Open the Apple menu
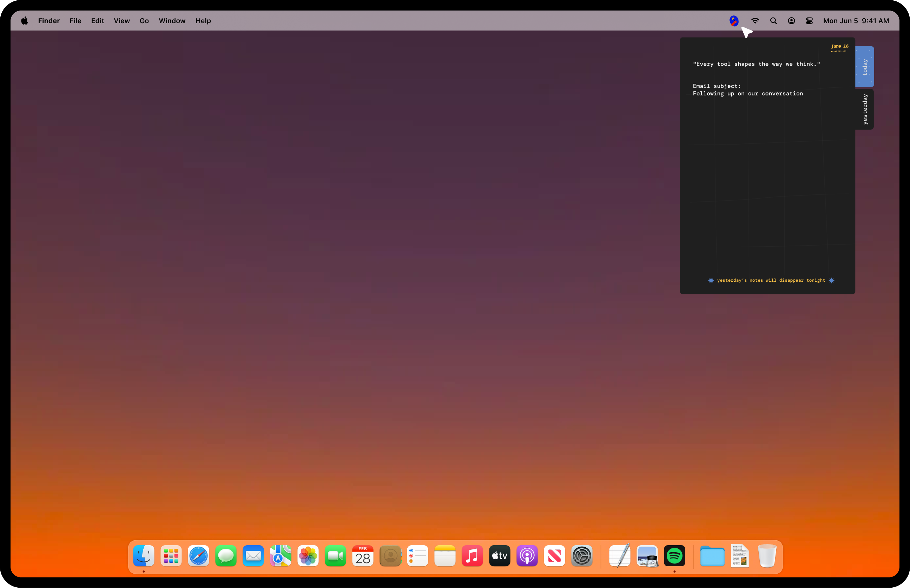This screenshot has width=910, height=588. (x=25, y=21)
